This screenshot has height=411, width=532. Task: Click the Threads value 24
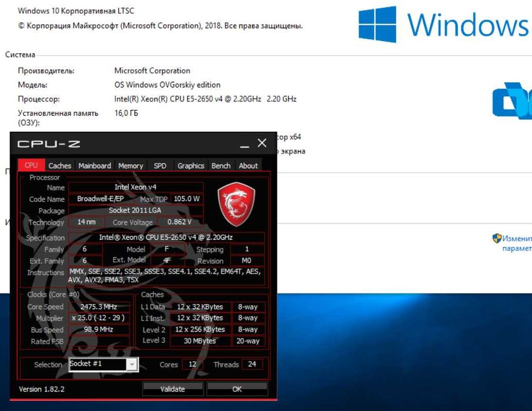pyautogui.click(x=252, y=364)
